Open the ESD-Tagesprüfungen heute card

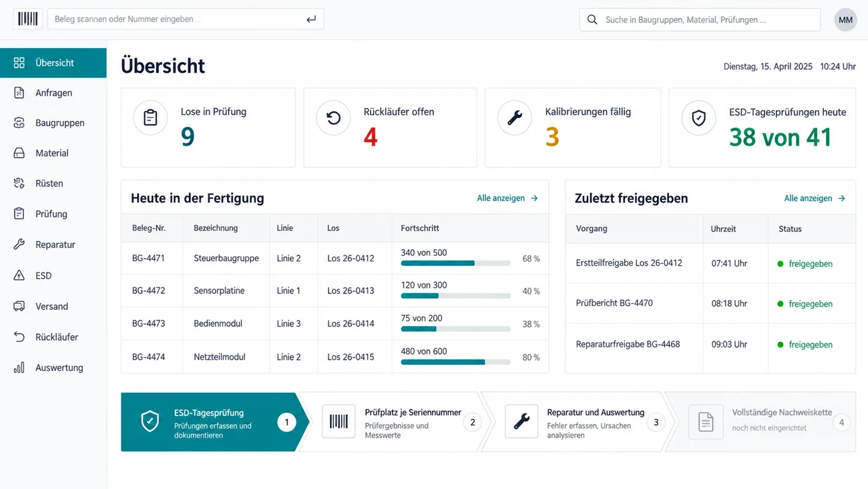click(x=763, y=128)
